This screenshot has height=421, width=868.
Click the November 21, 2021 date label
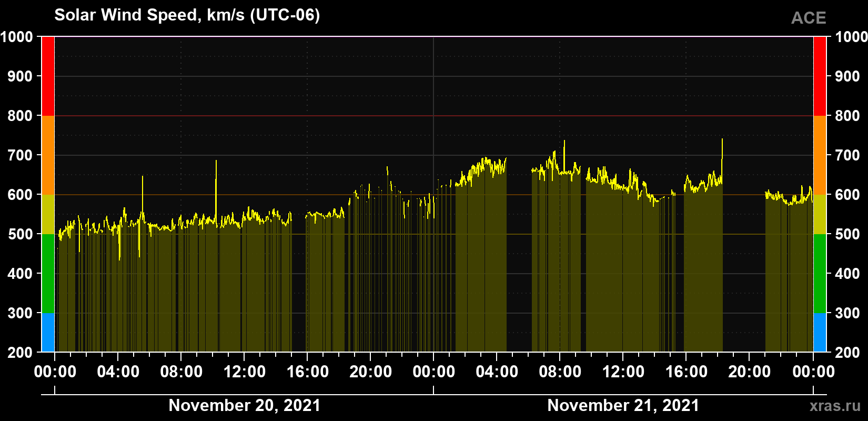[623, 405]
